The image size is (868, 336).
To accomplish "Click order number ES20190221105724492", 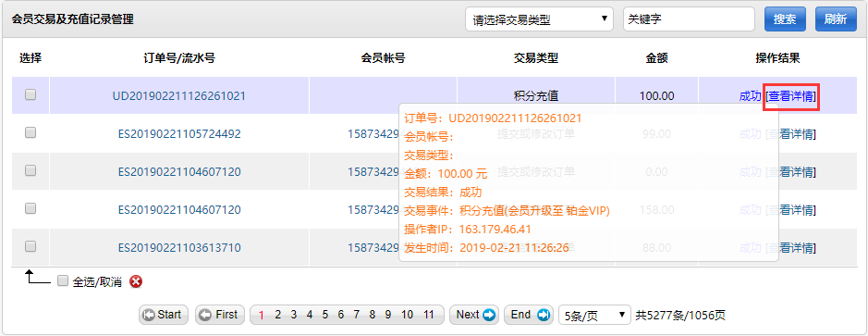I will pos(179,133).
